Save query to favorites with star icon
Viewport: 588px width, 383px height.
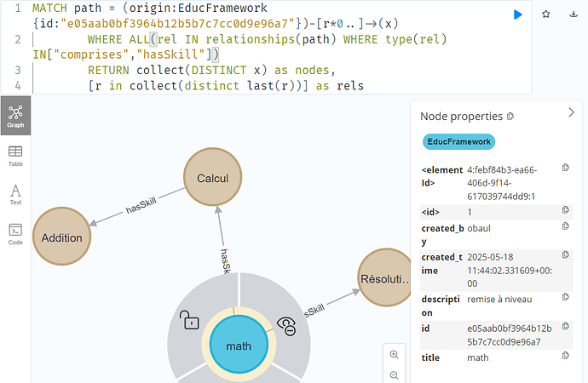pos(545,14)
